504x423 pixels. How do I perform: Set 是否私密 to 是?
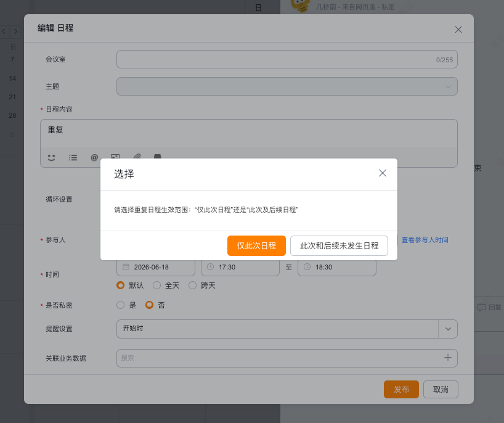121,305
